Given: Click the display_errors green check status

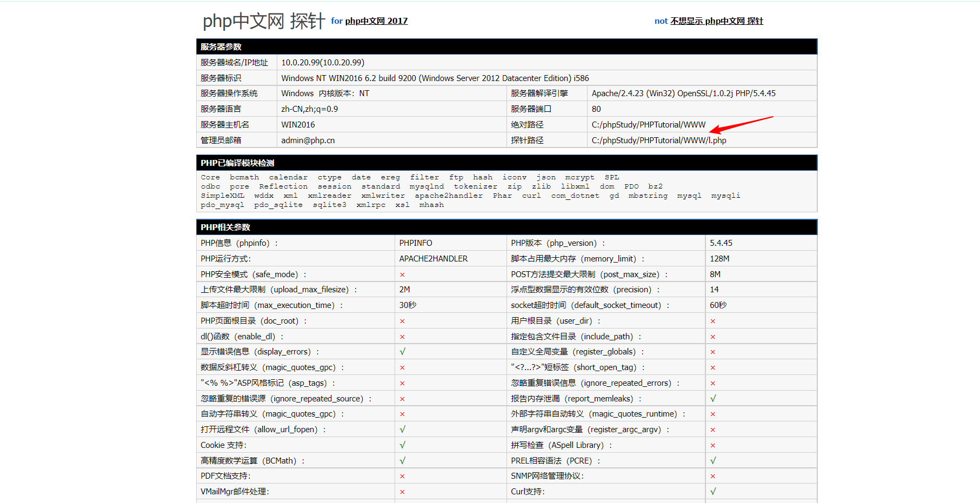Looking at the screenshot, I should 403,352.
